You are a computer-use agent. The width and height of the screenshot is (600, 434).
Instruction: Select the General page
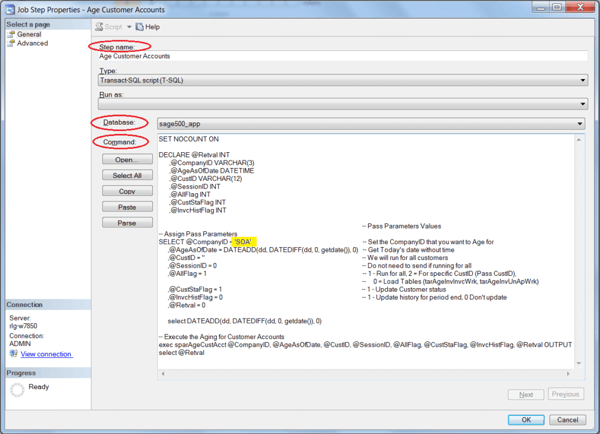pyautogui.click(x=26, y=34)
